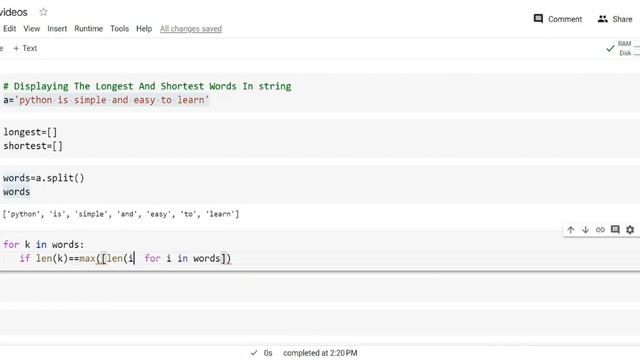Screen dimensions: 640x360
Task: Open the Edit menu
Action: [9, 29]
